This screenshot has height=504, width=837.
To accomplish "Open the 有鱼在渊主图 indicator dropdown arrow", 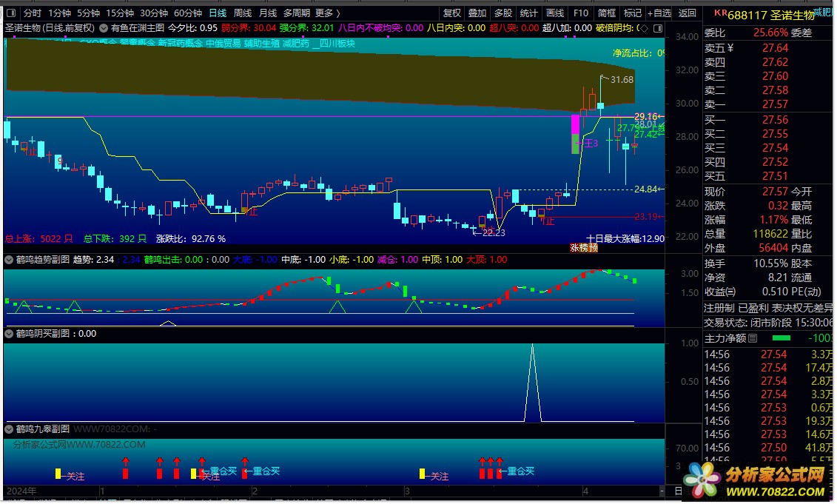I will pyautogui.click(x=104, y=28).
